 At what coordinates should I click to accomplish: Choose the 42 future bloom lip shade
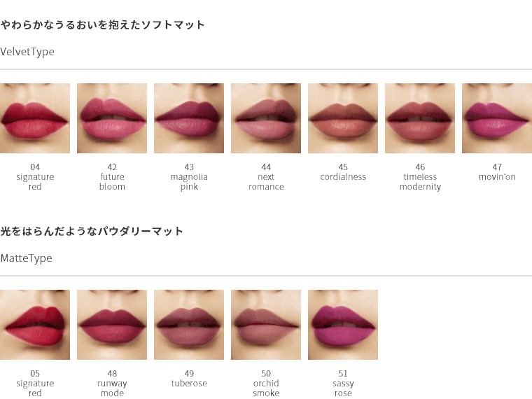(112, 118)
